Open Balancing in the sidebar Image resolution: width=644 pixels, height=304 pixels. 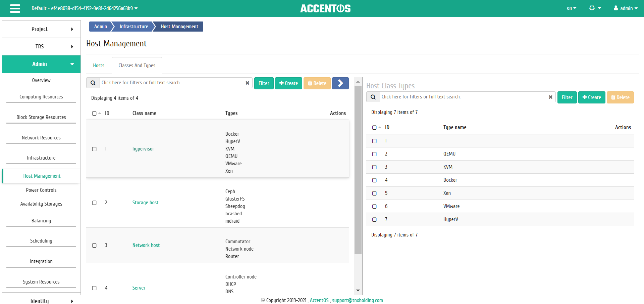(x=41, y=221)
